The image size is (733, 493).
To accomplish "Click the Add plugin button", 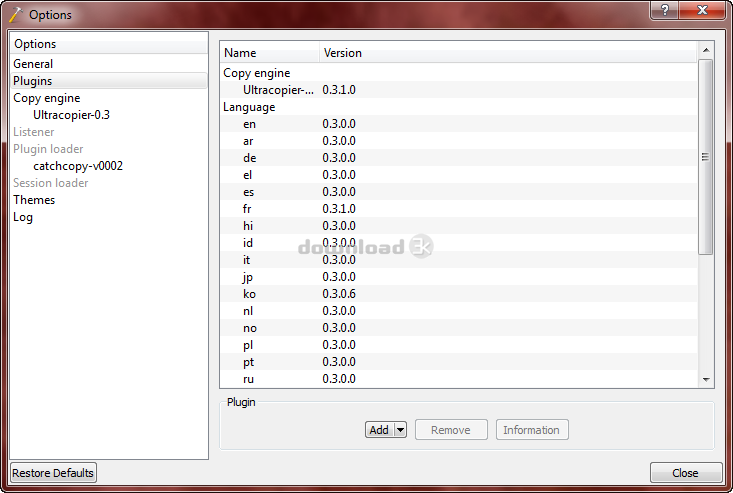I will tap(379, 430).
